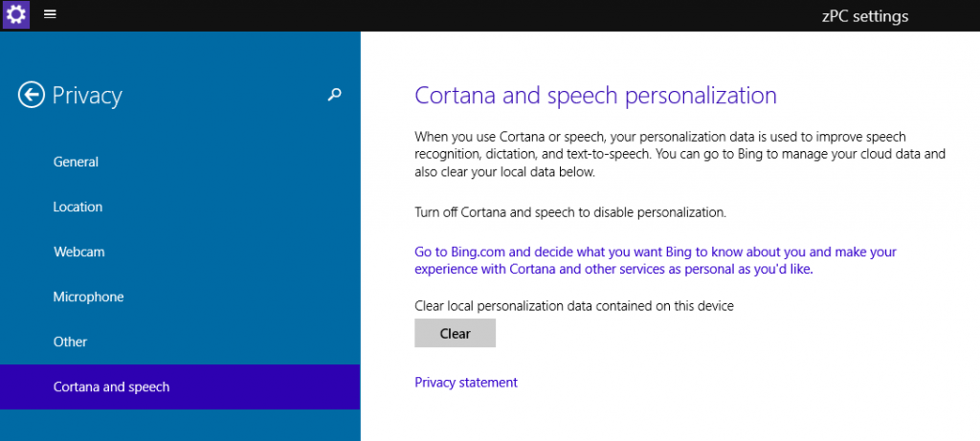Open the Other privacy category
This screenshot has width=980, height=441.
click(70, 342)
